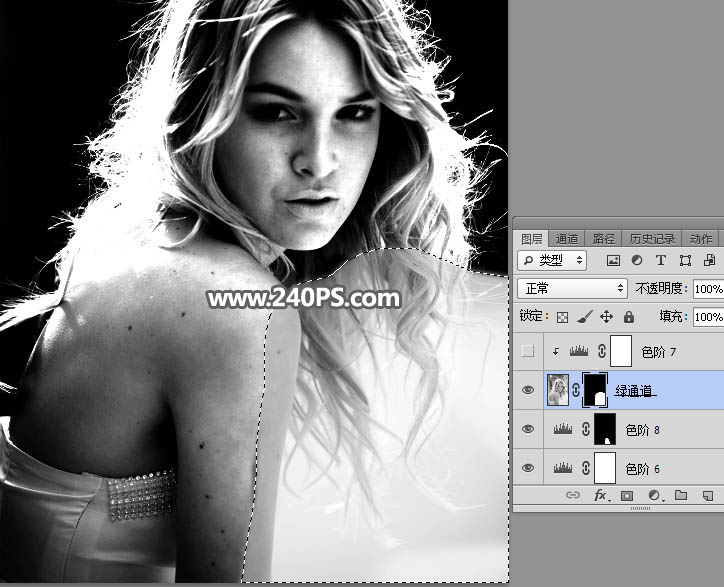Click the 不透明度 opacity value field

point(708,289)
